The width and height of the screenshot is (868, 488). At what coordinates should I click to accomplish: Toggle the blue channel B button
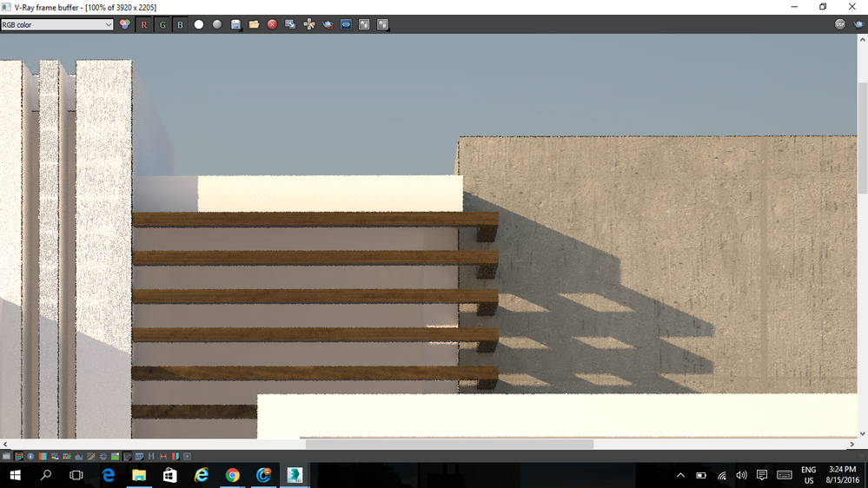click(181, 25)
